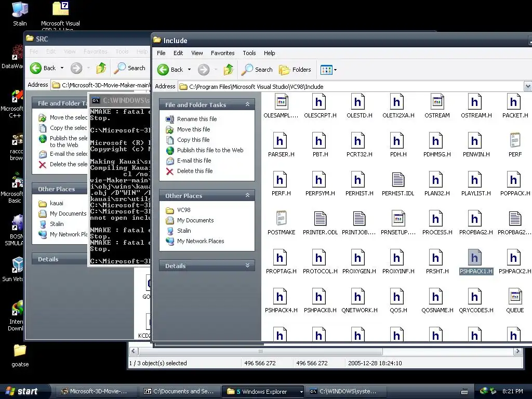Click the Forward arrow in Include window
Viewport: 532px width, 399px height.
tap(204, 70)
